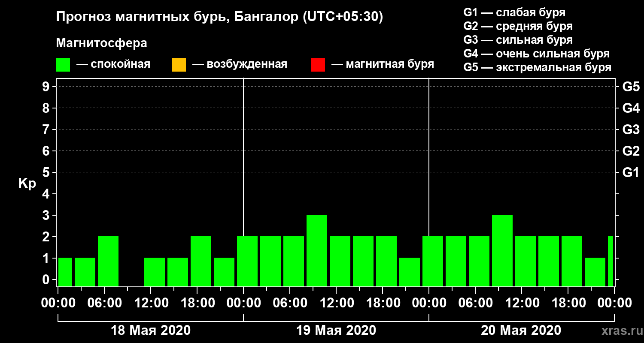Click the '4' tick label on Kp axis
This screenshot has width=644, height=343.
coord(47,194)
